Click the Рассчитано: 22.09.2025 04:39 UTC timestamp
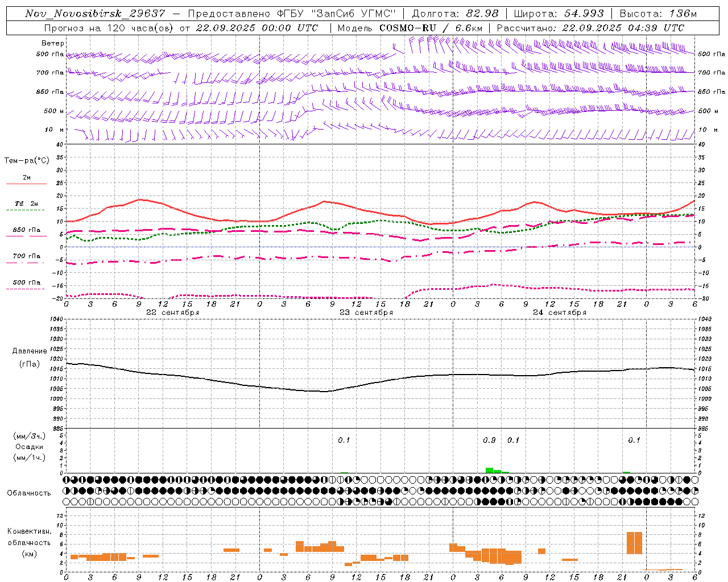 pyautogui.click(x=590, y=28)
